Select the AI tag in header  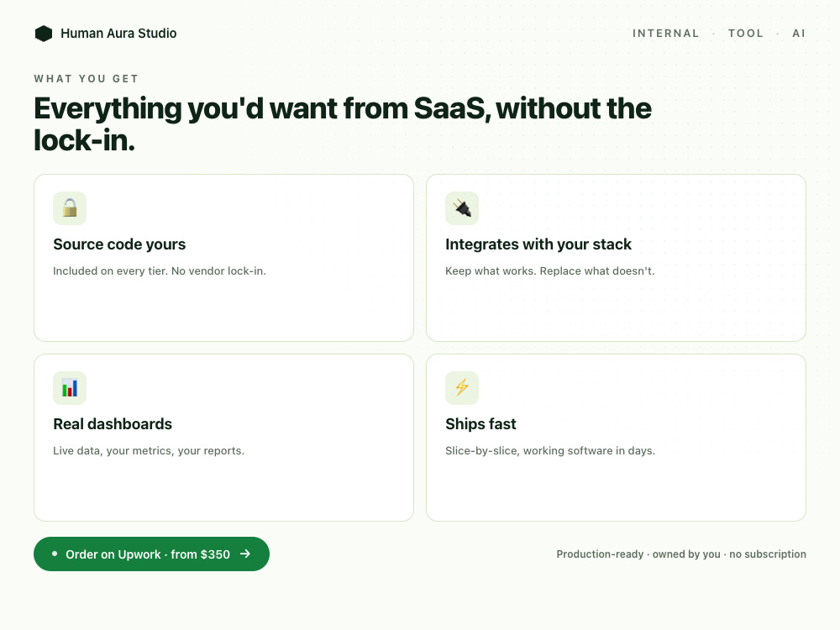(799, 34)
